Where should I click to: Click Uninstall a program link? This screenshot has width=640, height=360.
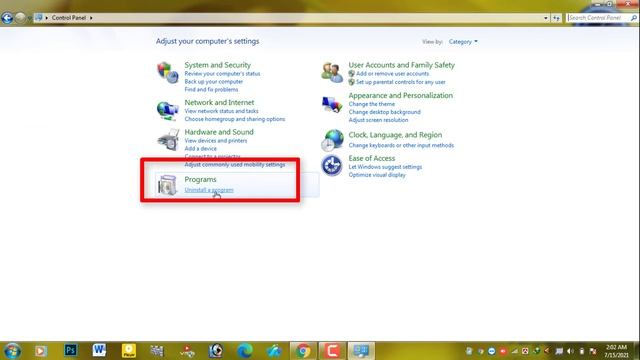(209, 190)
